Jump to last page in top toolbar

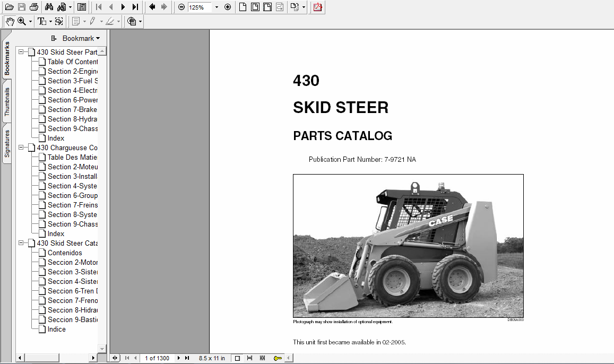[135, 7]
